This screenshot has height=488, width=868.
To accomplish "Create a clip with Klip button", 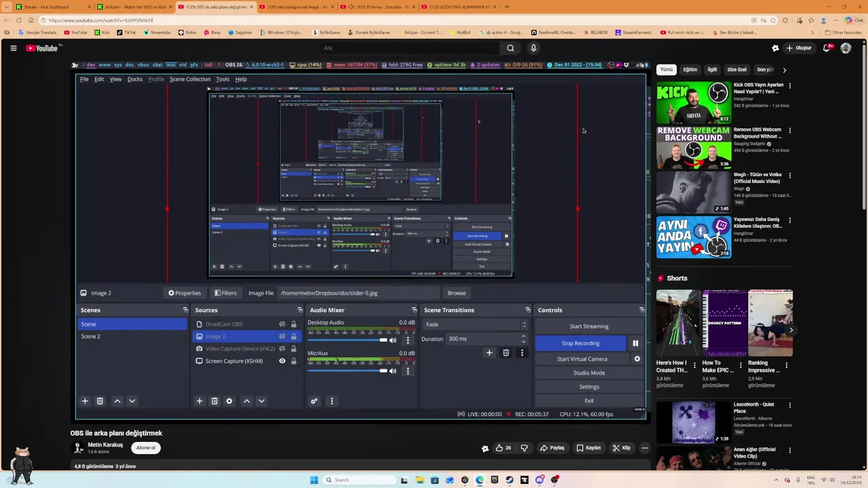I will tap(621, 448).
